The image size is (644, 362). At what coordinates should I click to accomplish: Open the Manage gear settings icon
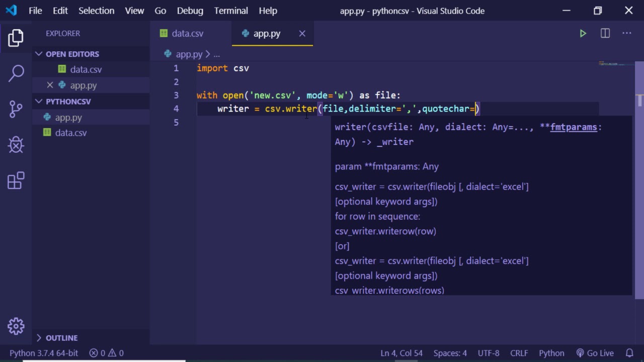coord(16,326)
